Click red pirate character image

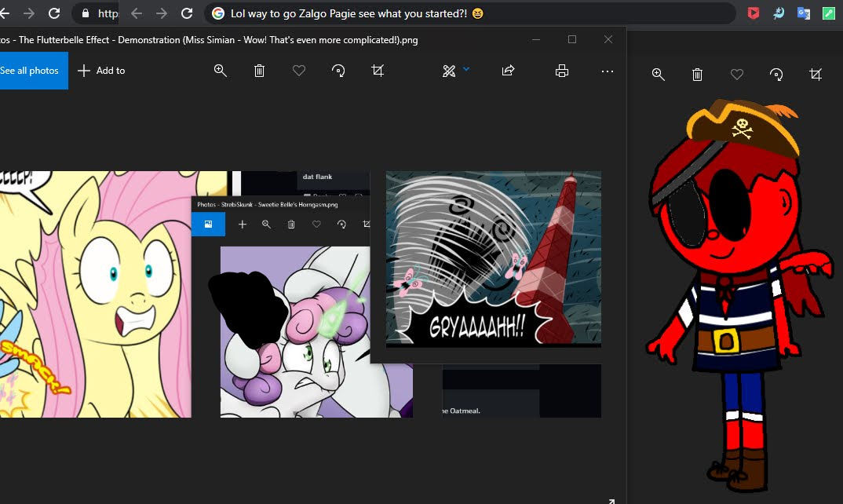tap(739, 294)
